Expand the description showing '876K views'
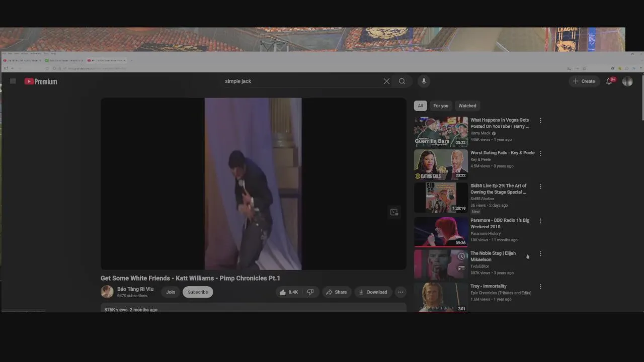Viewport: 644px width, 362px height. [x=253, y=308]
